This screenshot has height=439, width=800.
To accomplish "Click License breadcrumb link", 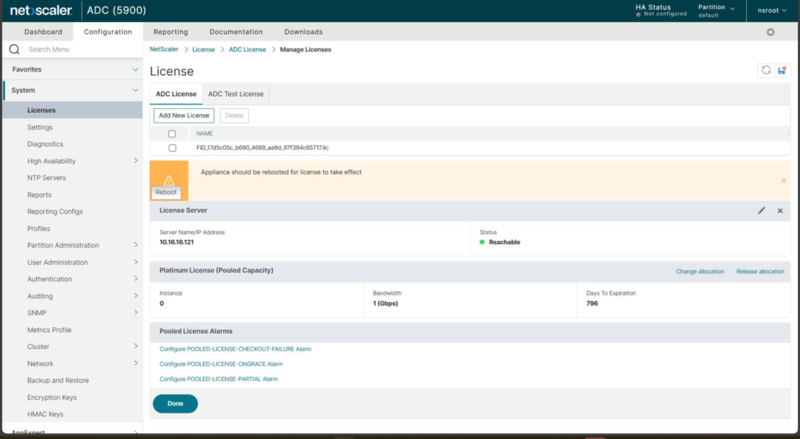I will coord(204,50).
